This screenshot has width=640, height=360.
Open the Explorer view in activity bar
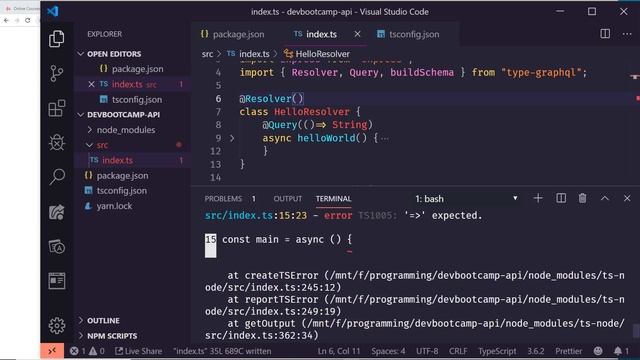coord(57,39)
